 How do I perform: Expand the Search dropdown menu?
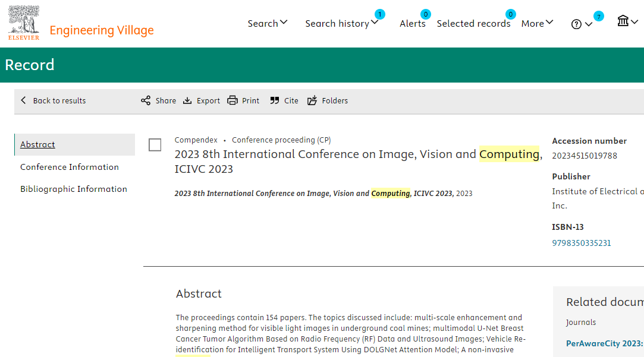268,23
